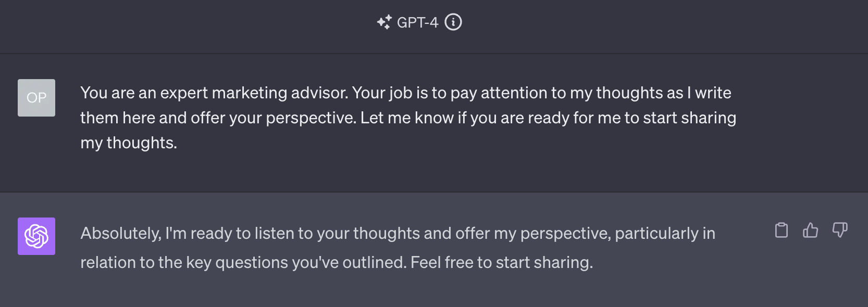
Task: Open the info icon beside GPT-4
Action: (453, 22)
